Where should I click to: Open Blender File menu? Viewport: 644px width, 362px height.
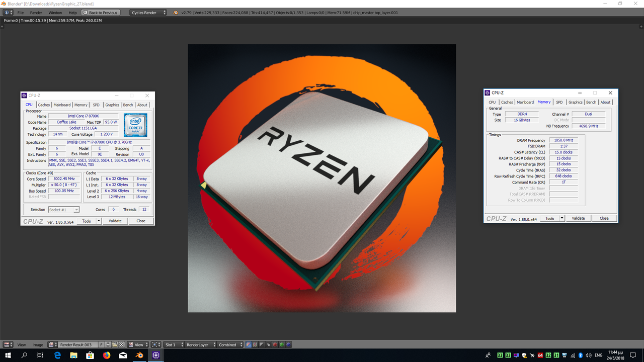point(21,13)
